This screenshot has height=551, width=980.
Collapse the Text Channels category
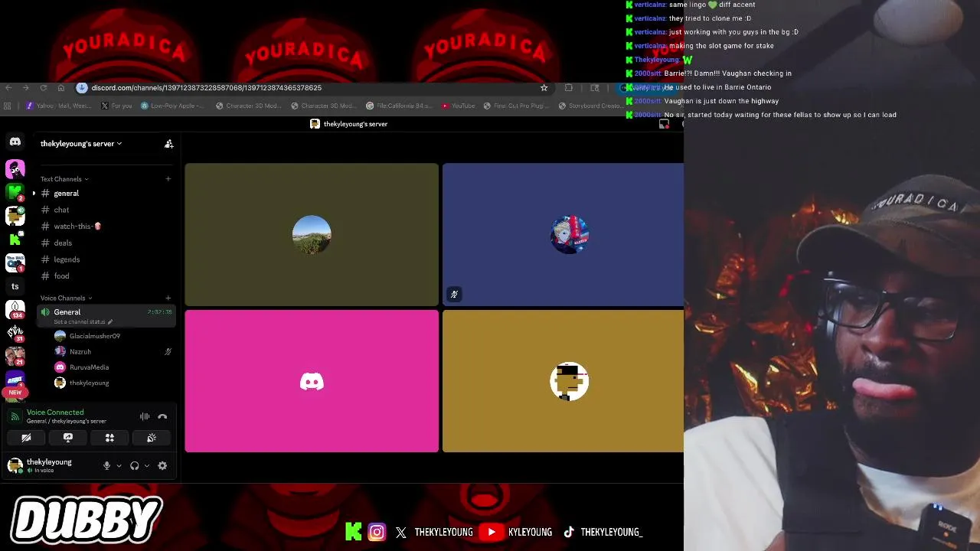(x=64, y=179)
